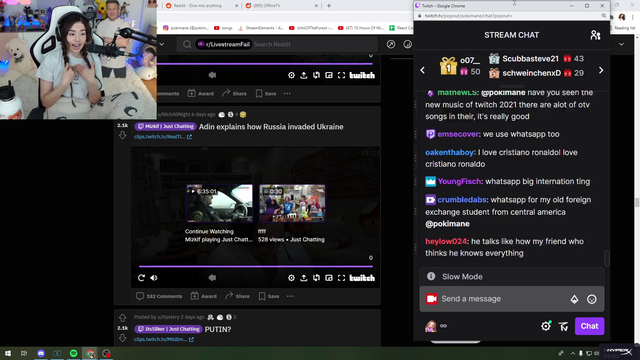Open the Adin post clips.twitch.tv link

(163, 137)
